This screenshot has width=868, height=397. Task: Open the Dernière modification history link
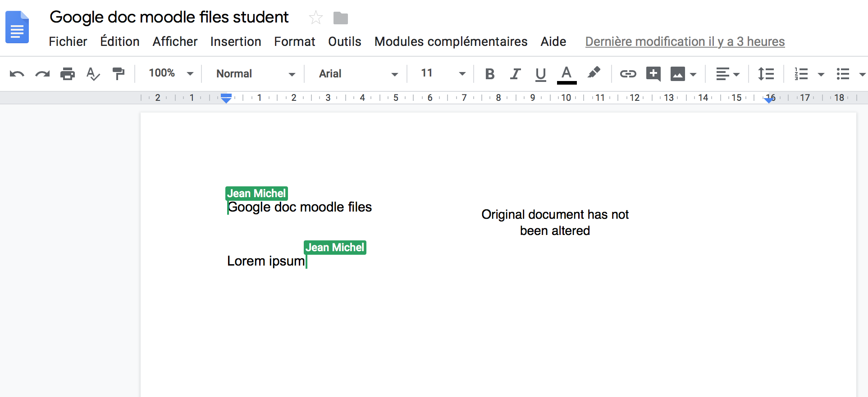(x=685, y=41)
